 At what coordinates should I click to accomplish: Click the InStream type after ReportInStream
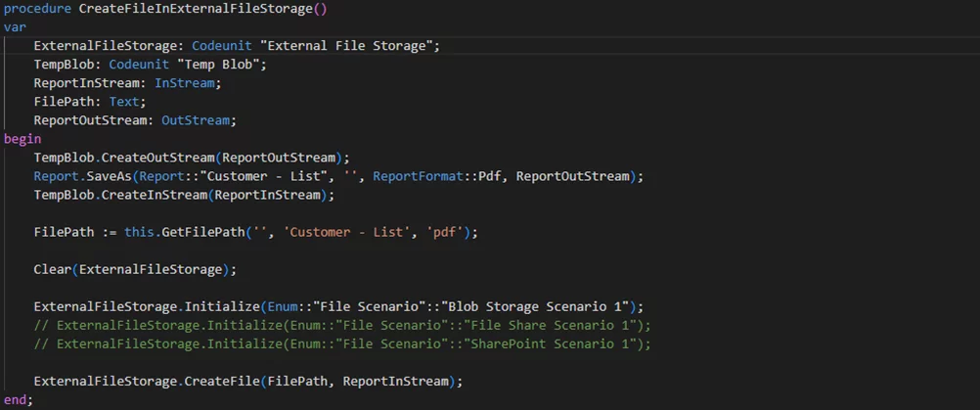(x=188, y=83)
